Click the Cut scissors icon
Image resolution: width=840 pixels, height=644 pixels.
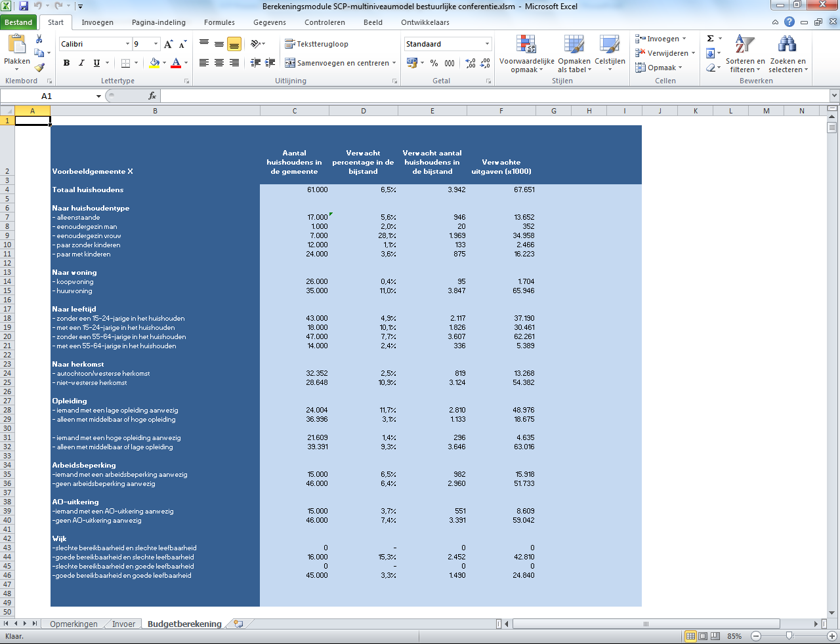click(x=39, y=39)
